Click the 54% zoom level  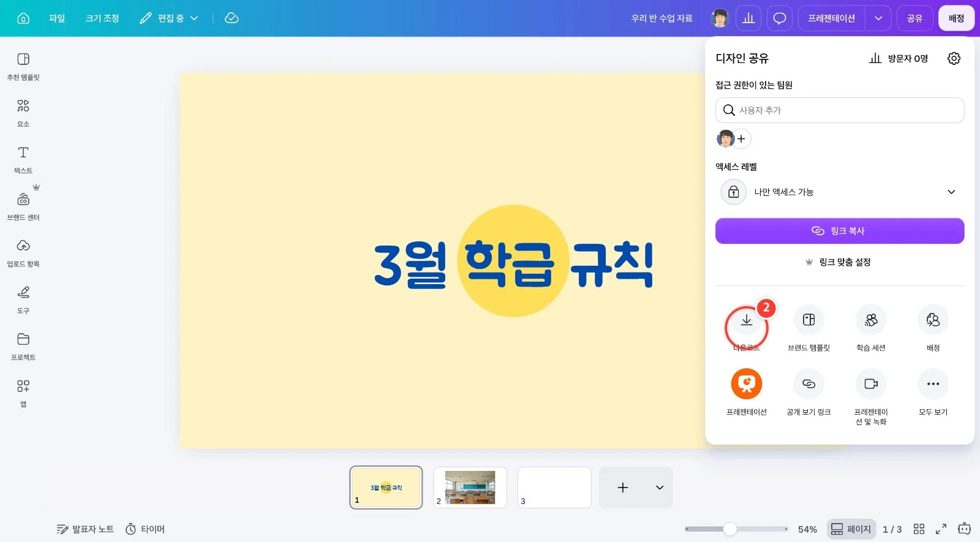807,529
